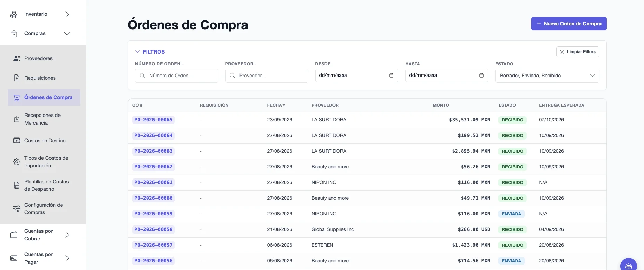This screenshot has width=644, height=270.
Task: Click the Requisiciones document icon
Action: tap(17, 78)
